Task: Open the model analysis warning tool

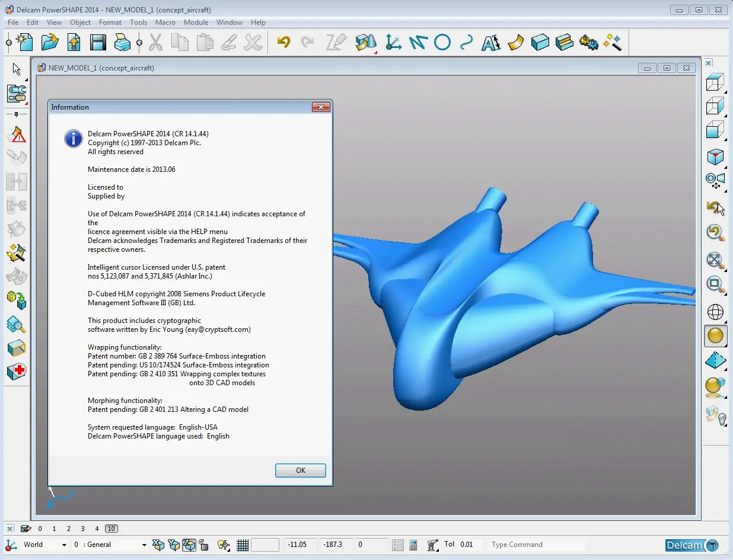Action: click(17, 135)
